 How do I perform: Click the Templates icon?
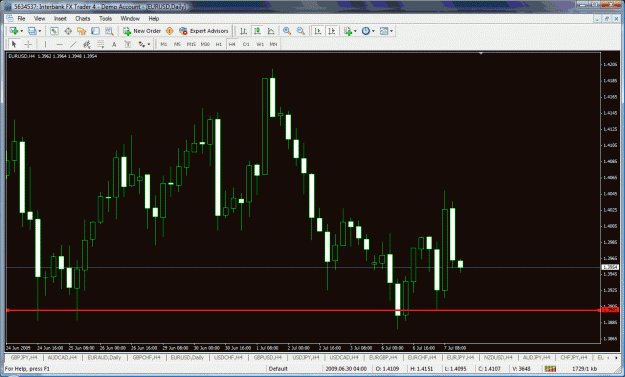coord(384,31)
